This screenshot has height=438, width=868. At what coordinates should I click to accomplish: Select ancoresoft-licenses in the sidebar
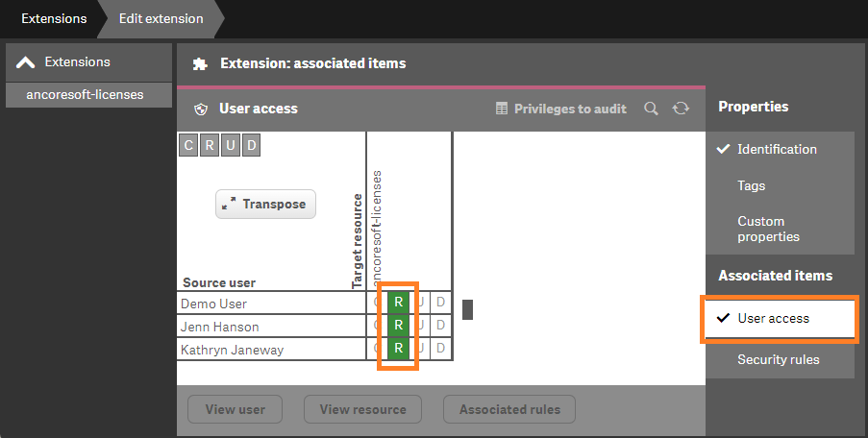88,94
